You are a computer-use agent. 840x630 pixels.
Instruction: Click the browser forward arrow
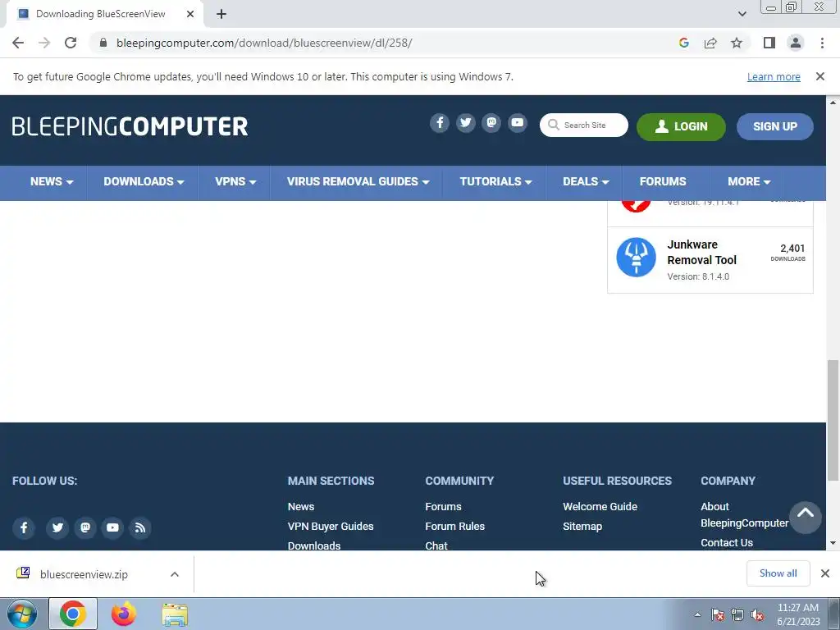(44, 43)
